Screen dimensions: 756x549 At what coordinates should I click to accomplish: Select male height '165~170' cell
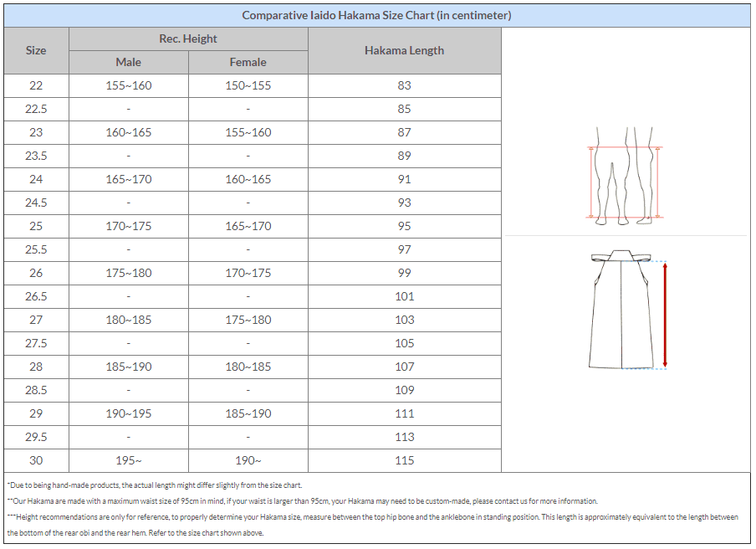[x=129, y=179]
